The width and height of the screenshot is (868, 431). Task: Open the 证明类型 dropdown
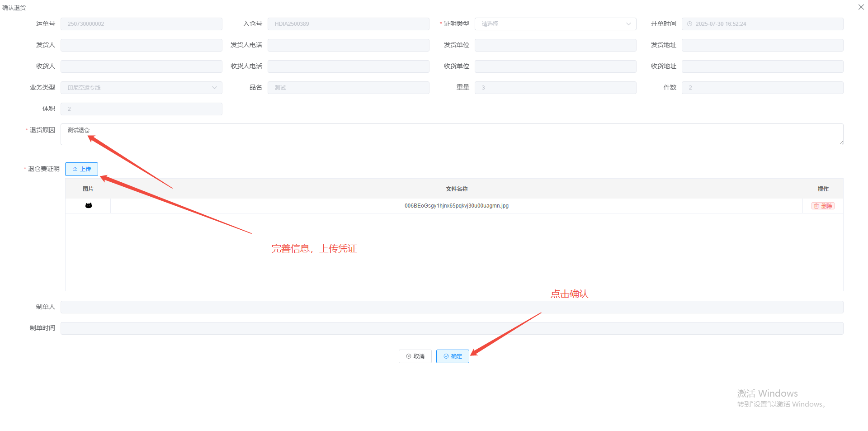coord(555,24)
